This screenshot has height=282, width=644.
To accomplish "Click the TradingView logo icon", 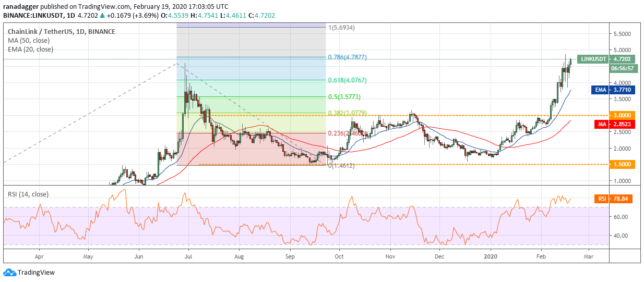I will pos(9,272).
